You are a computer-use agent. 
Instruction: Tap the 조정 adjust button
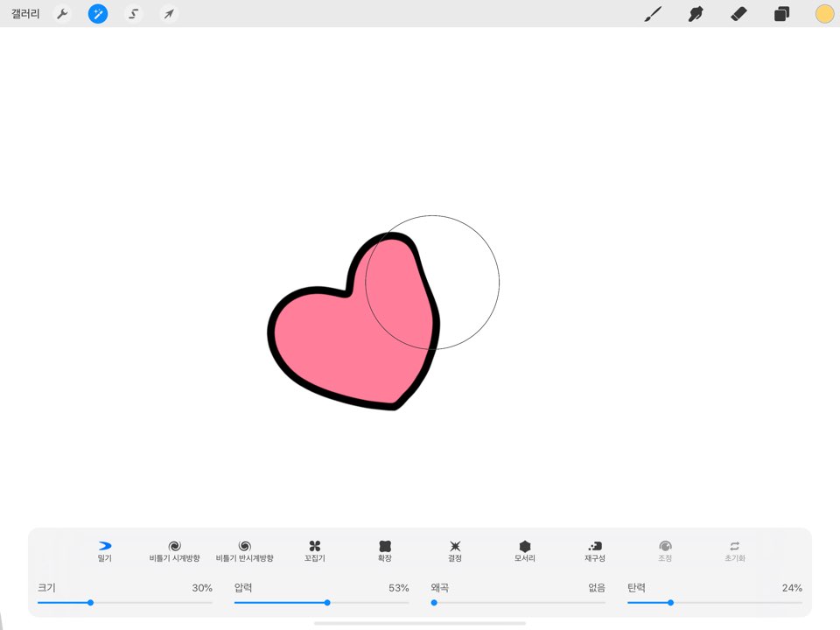coord(665,551)
